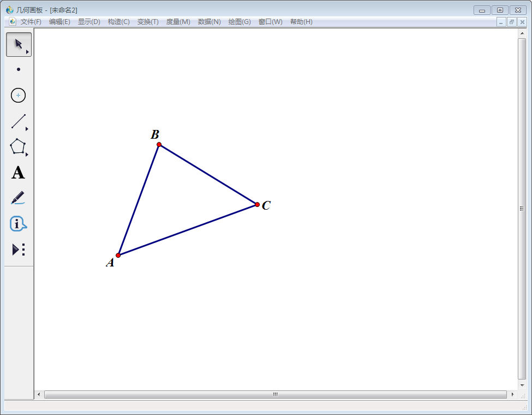Image resolution: width=532 pixels, height=415 pixels.
Task: Open the 变换(T) menu
Action: [148, 22]
